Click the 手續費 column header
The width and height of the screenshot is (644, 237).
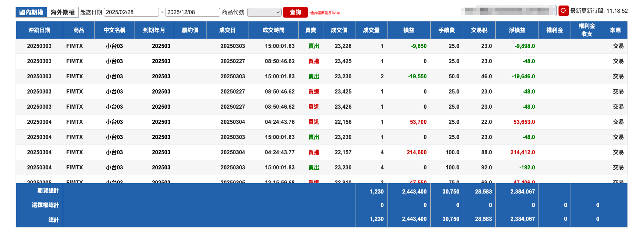click(x=447, y=30)
